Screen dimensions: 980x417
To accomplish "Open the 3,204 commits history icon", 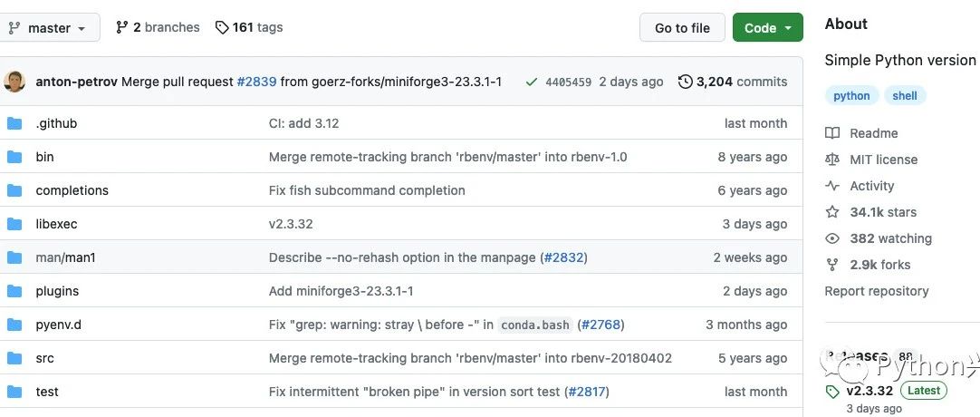I will [686, 82].
